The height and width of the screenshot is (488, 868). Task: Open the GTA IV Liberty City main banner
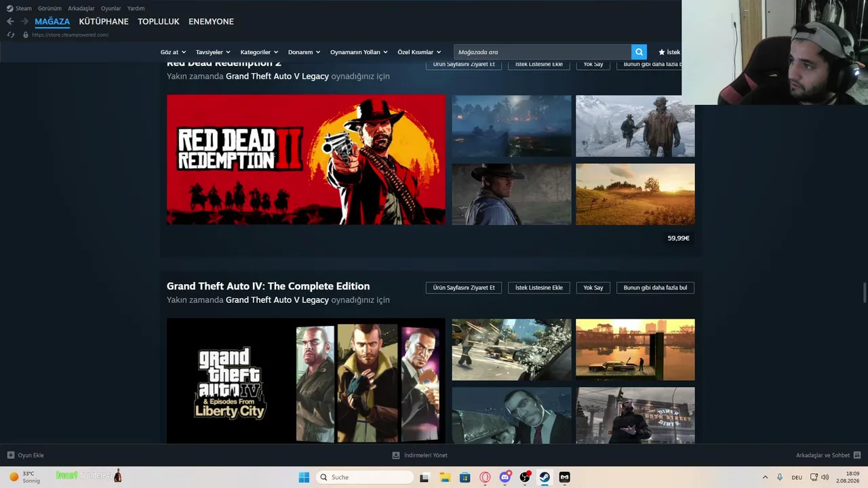(x=306, y=381)
